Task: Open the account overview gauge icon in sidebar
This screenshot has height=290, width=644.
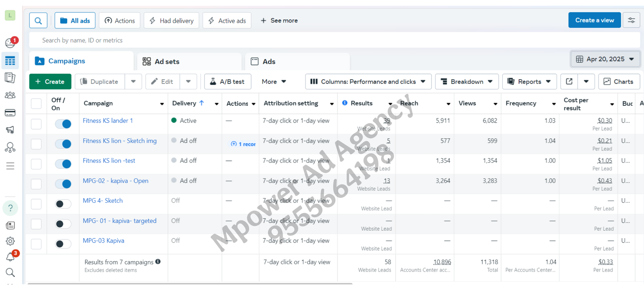Action: [10, 43]
